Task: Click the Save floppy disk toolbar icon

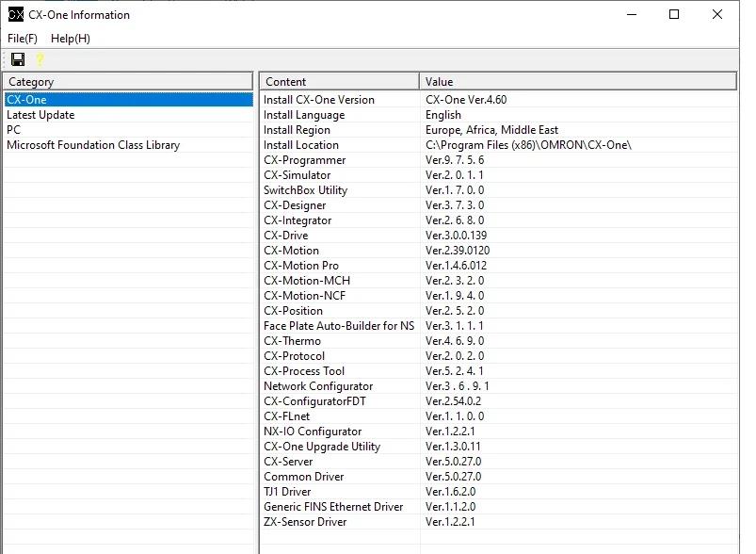Action: point(18,59)
